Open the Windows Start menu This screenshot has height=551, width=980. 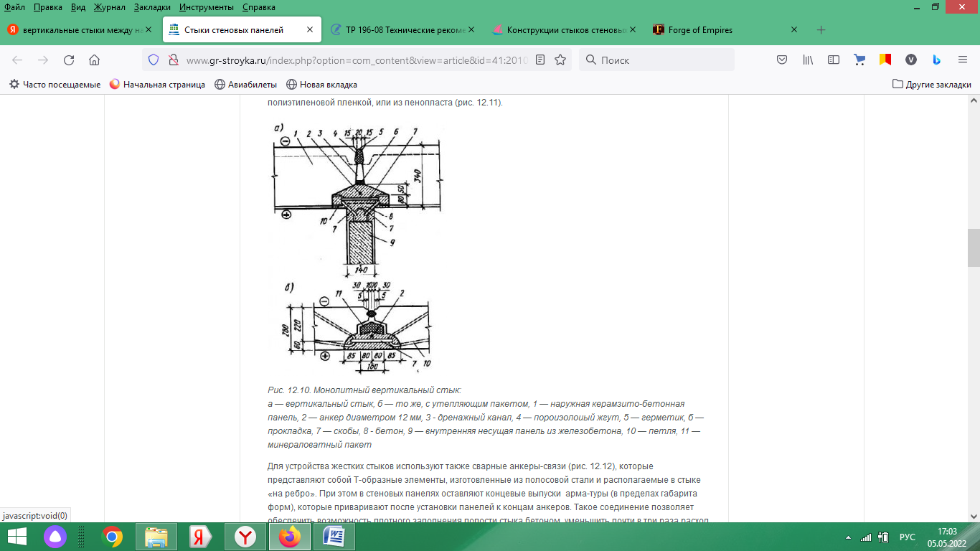click(x=17, y=537)
